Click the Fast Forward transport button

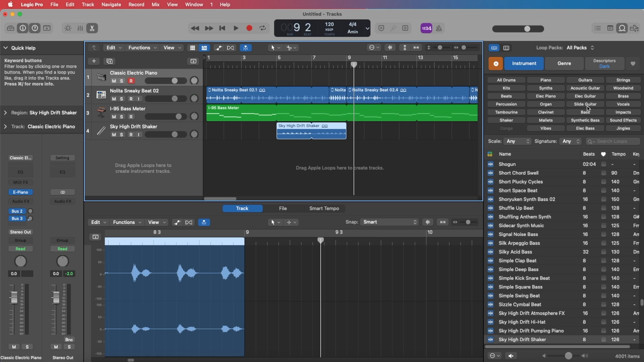click(x=209, y=28)
